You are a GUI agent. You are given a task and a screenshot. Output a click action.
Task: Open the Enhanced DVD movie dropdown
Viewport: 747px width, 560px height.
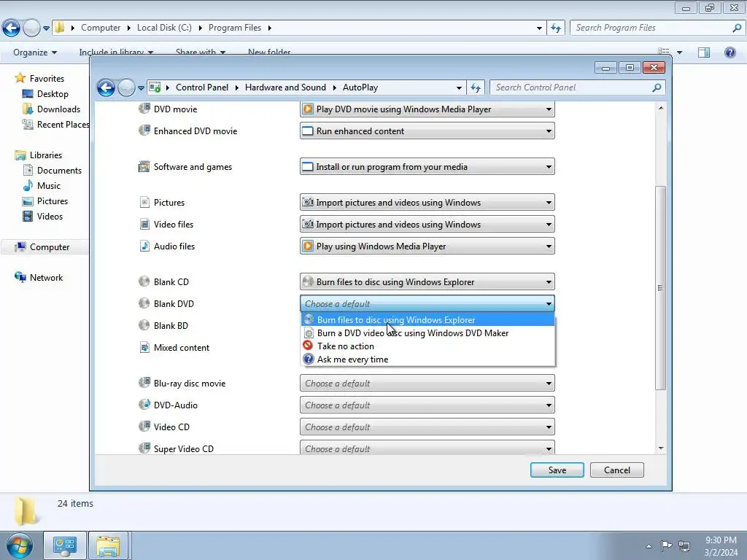427,131
